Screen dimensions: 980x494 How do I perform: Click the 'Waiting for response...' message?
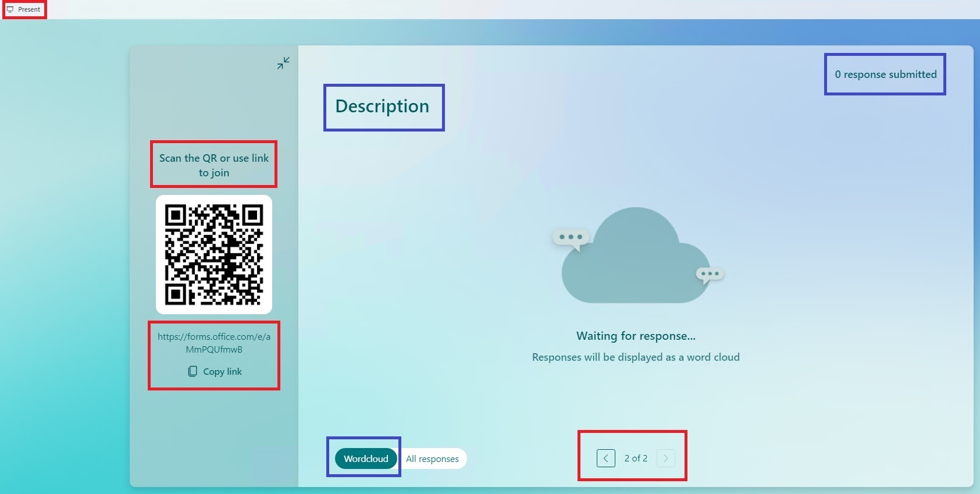point(636,336)
